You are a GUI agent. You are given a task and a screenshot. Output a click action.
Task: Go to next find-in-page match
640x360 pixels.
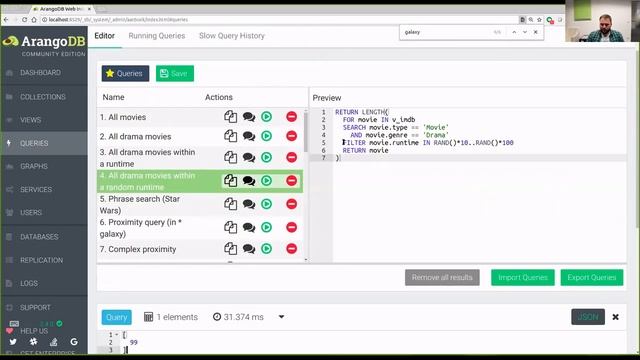click(525, 32)
